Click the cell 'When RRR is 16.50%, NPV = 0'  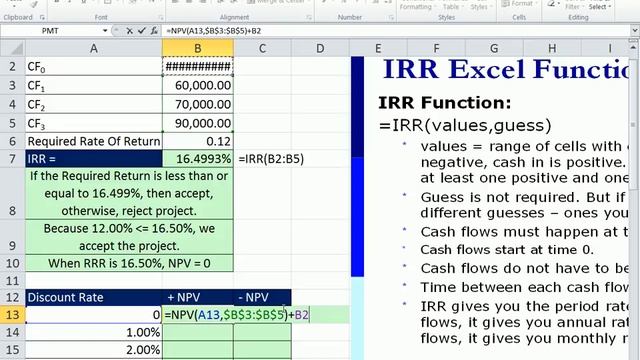129,263
